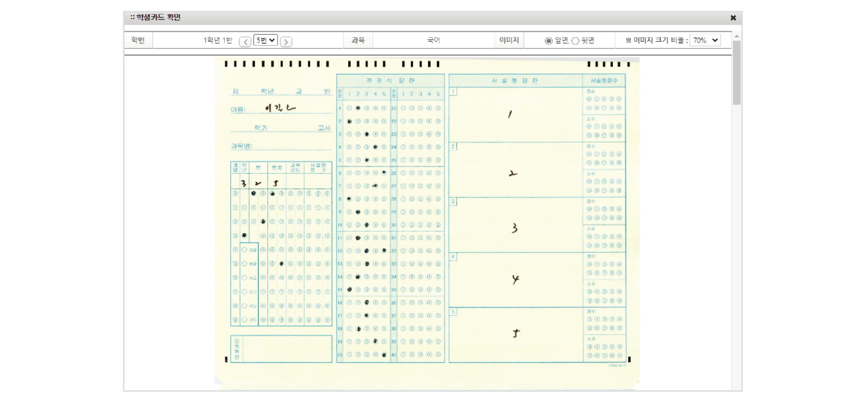The image size is (868, 410).
Task: Go to previous student with left arrow
Action: coord(245,41)
